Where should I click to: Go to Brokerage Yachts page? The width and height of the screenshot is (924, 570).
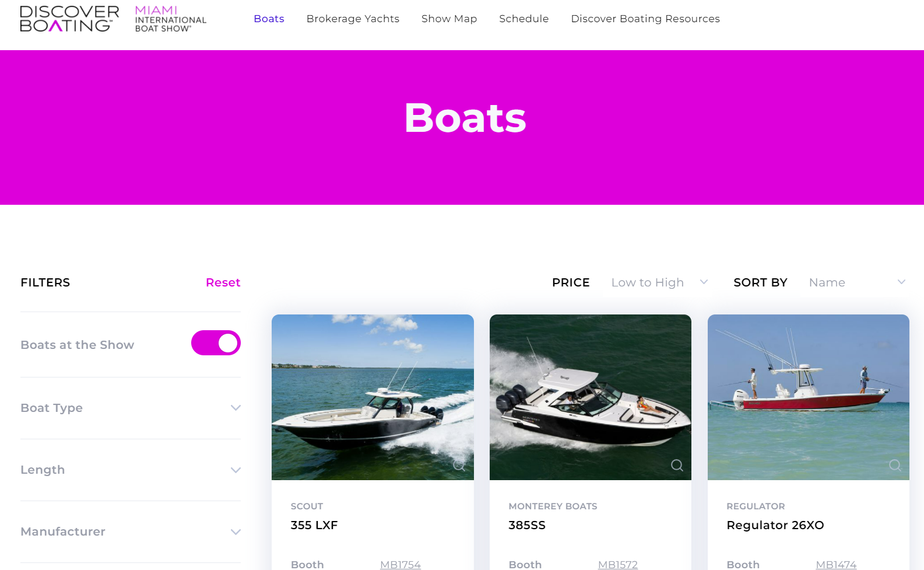click(353, 19)
